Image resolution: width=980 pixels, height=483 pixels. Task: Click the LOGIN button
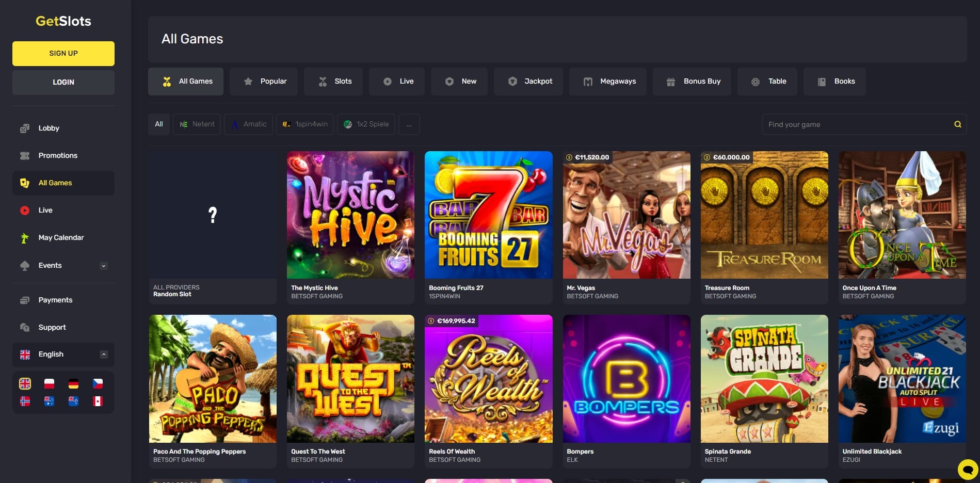pos(63,83)
